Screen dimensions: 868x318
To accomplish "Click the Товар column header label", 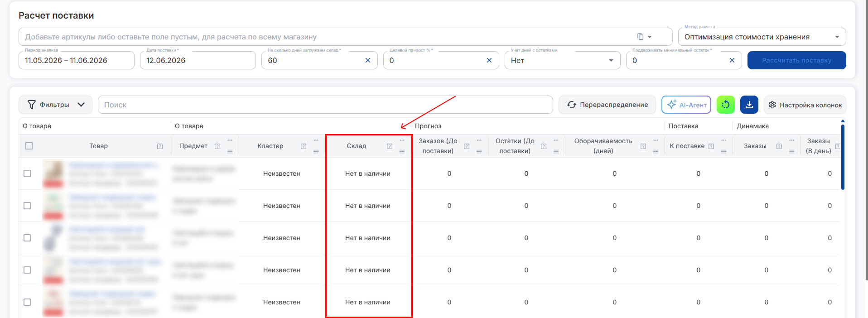I will pyautogui.click(x=98, y=146).
